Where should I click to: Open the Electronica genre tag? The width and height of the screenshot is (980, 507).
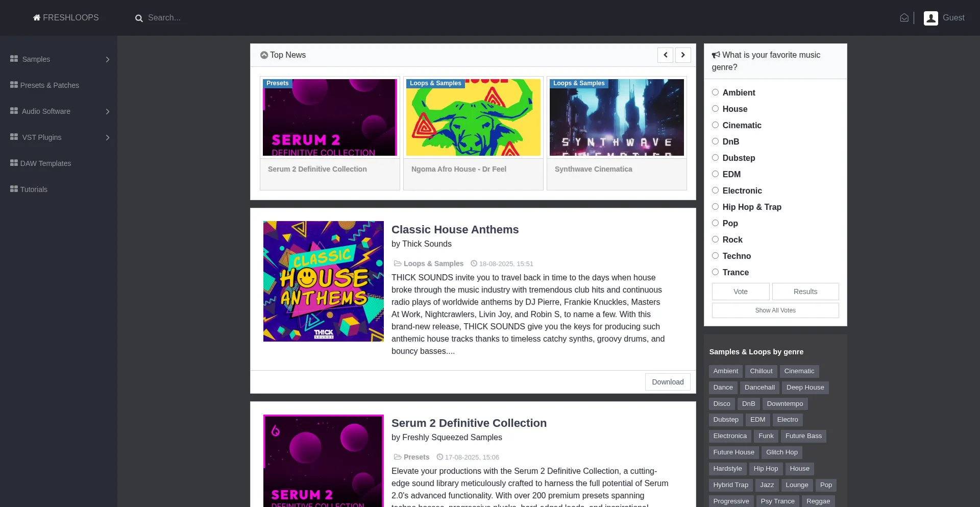pos(730,436)
